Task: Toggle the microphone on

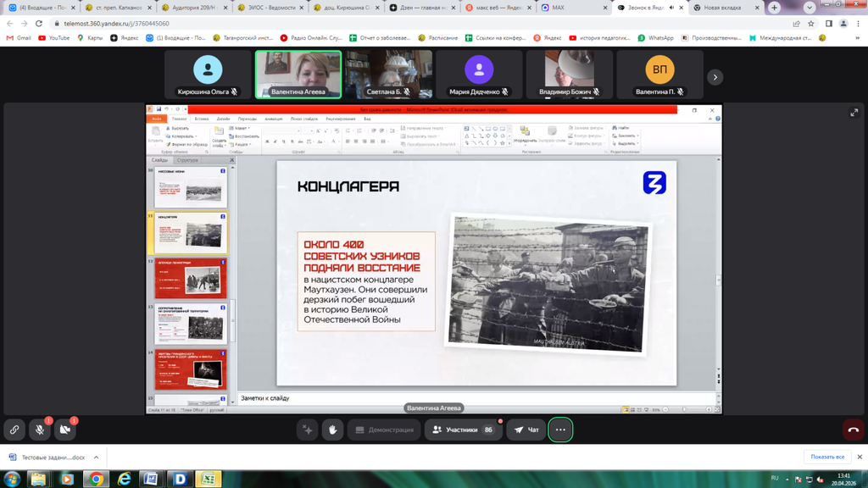Action: coord(40,430)
